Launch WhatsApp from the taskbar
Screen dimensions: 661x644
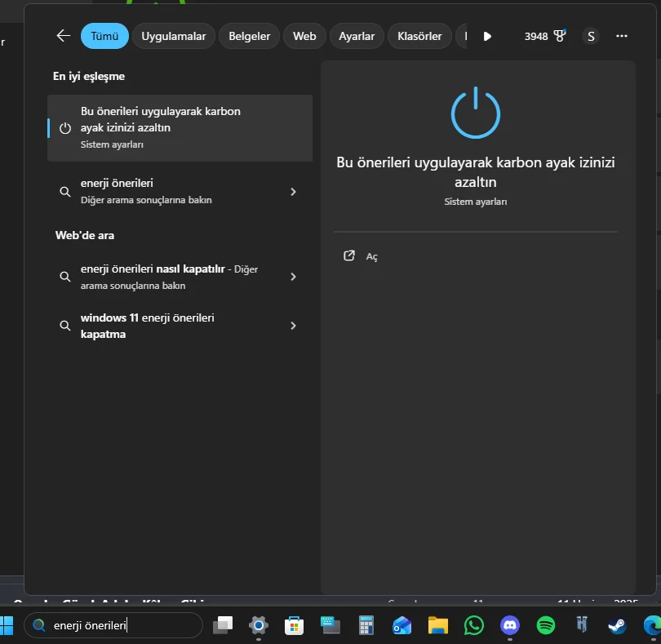point(474,626)
